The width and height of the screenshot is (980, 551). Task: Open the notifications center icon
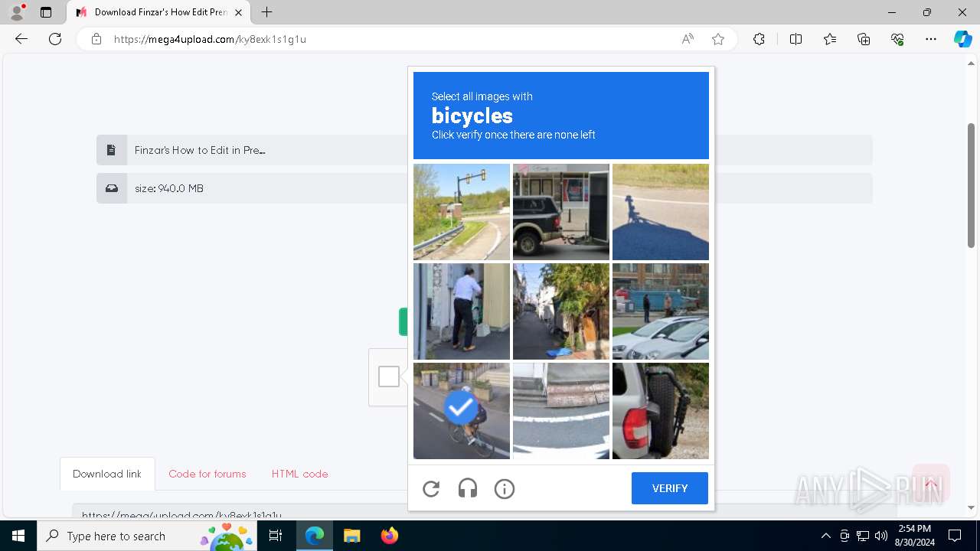[955, 536]
